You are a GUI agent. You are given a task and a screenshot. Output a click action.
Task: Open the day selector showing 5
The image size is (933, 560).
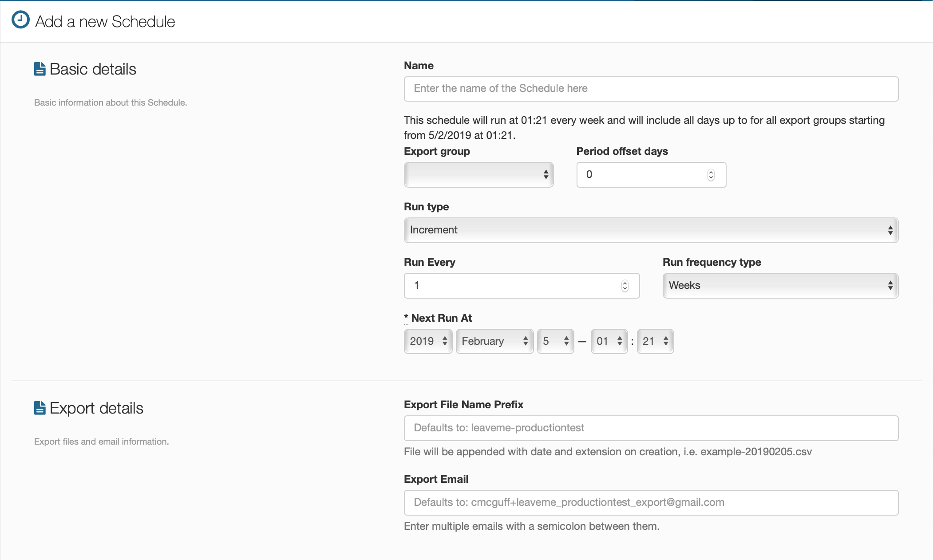555,341
